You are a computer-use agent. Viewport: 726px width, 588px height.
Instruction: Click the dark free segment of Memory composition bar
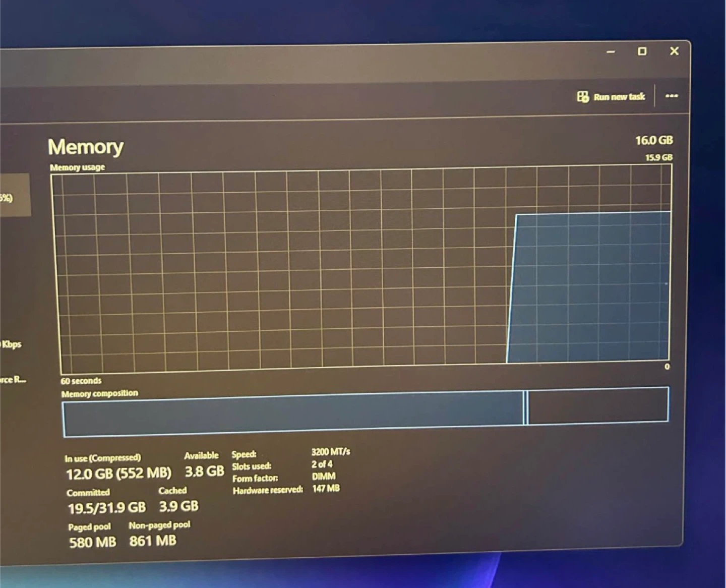pyautogui.click(x=597, y=404)
